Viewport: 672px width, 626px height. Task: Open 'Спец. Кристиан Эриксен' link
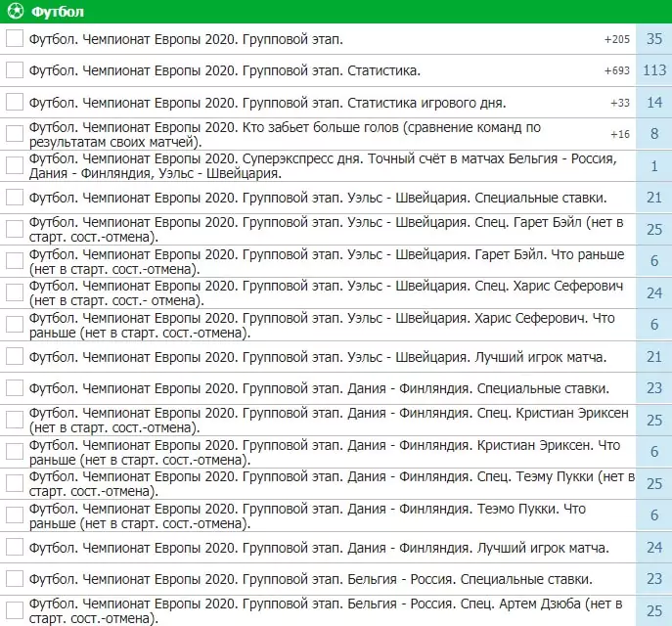tap(329, 420)
